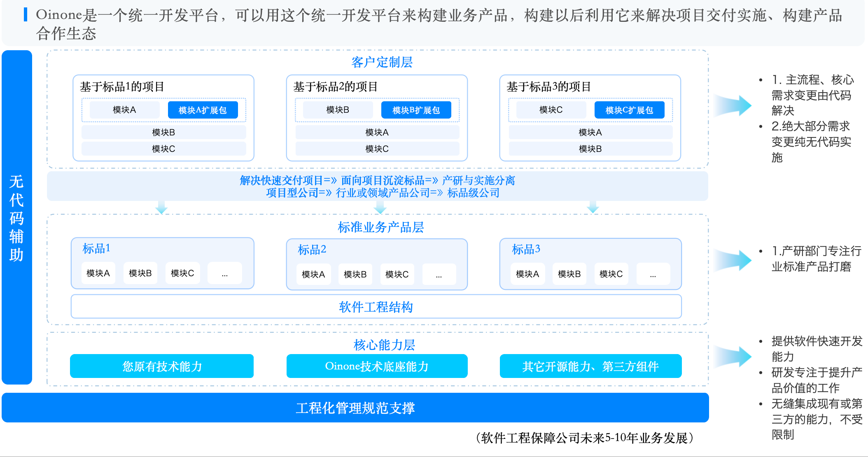Click the 模块B扩展包 button
The width and height of the screenshot is (868, 457).
coord(416,110)
